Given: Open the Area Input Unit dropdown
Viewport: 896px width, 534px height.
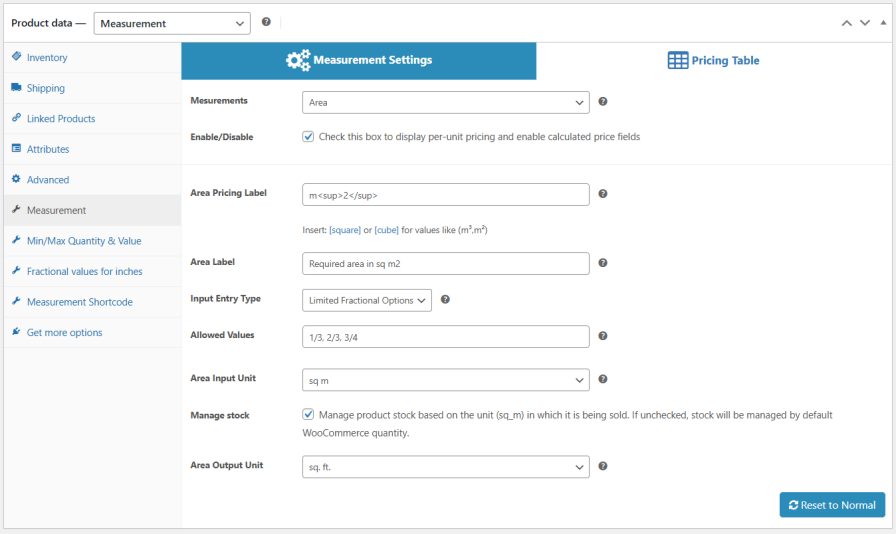Looking at the screenshot, I should pyautogui.click(x=446, y=380).
